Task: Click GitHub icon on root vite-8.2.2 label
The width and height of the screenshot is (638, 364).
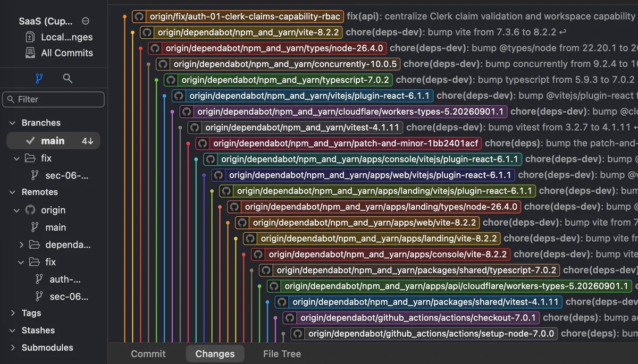Action: [x=147, y=32]
